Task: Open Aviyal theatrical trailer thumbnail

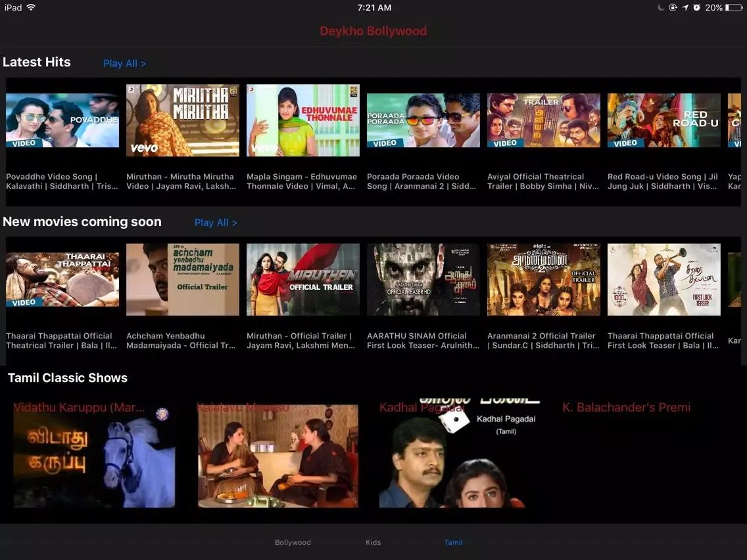Action: click(544, 120)
